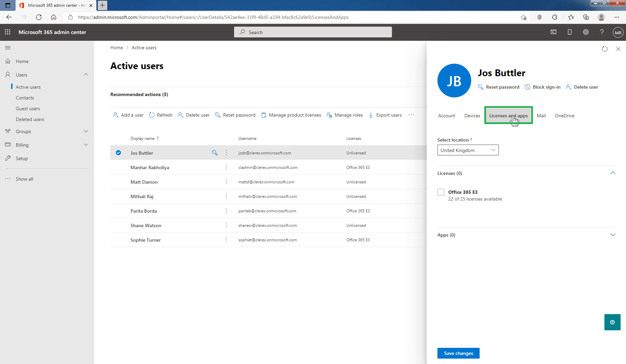Expand the Apps (0) section
This screenshot has height=364, width=626.
(613, 235)
